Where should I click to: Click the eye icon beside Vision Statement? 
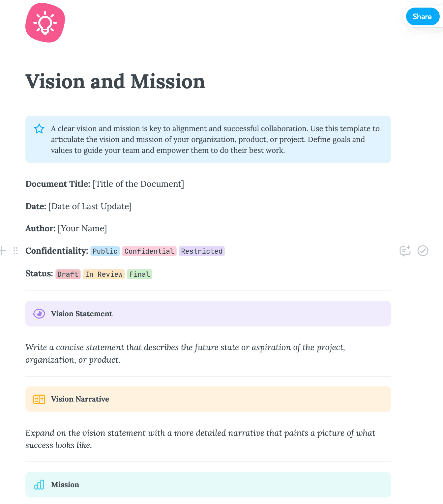click(39, 314)
